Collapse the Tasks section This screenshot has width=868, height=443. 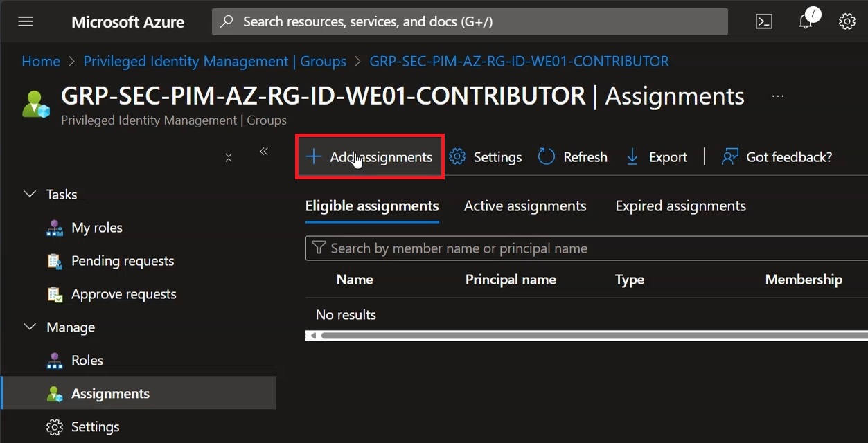click(30, 195)
